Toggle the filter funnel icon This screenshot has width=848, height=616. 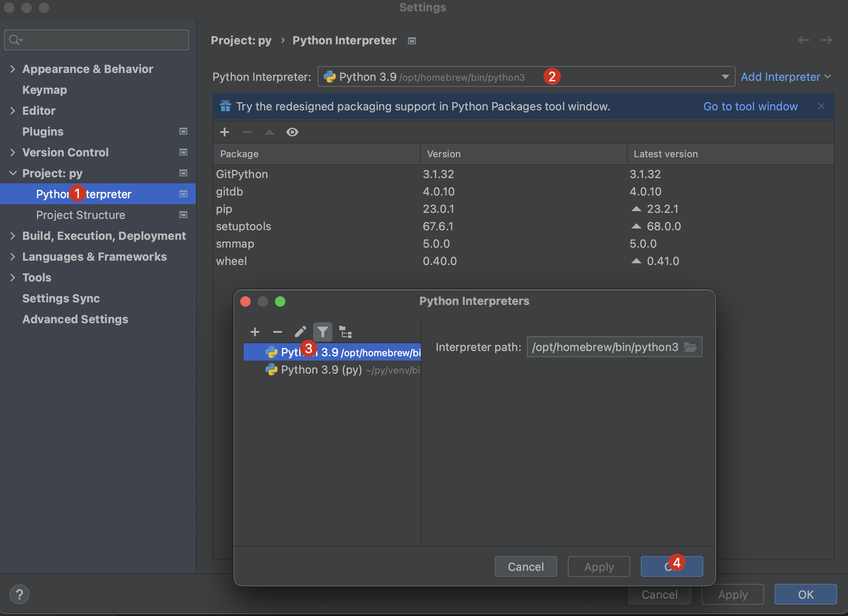[323, 332]
